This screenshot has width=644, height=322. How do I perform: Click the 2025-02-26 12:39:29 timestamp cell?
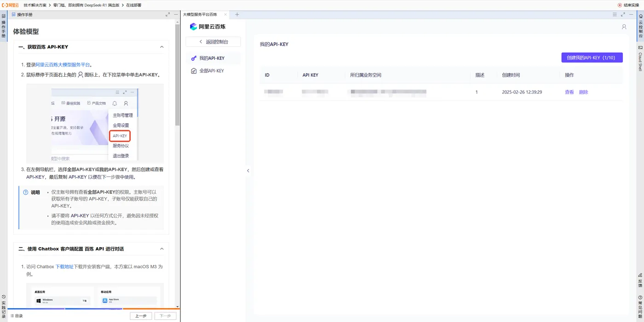click(x=522, y=92)
